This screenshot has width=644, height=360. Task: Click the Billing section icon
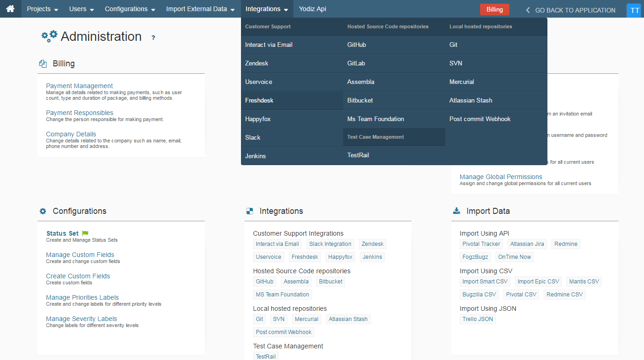[43, 64]
